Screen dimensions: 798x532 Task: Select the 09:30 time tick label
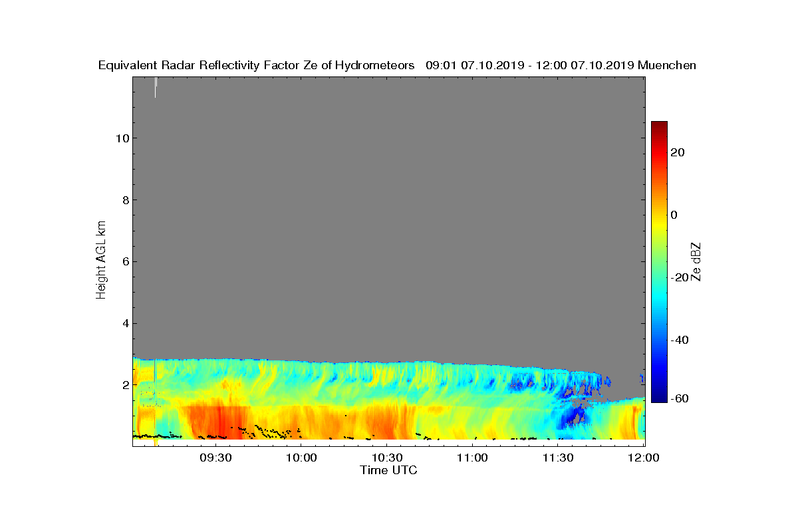tap(216, 458)
